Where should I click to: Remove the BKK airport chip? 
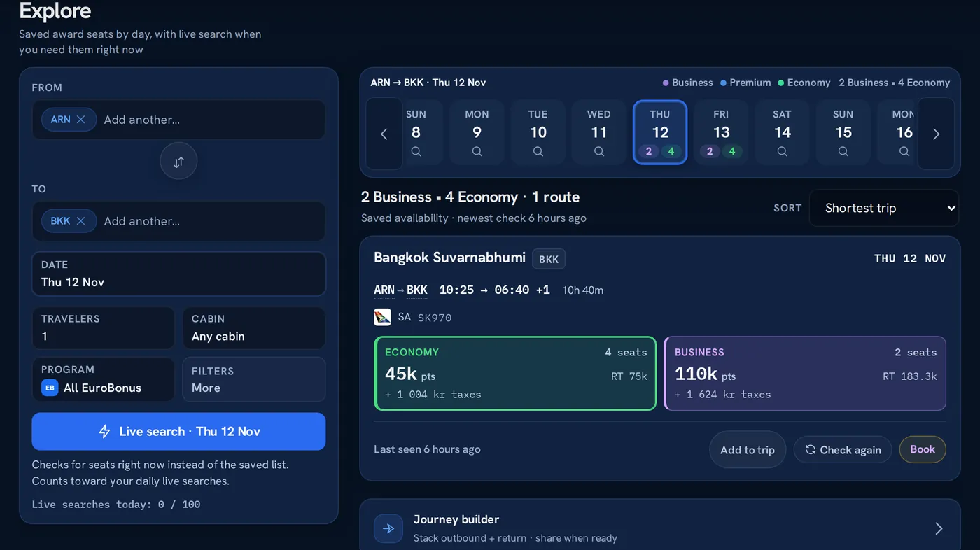[81, 221]
